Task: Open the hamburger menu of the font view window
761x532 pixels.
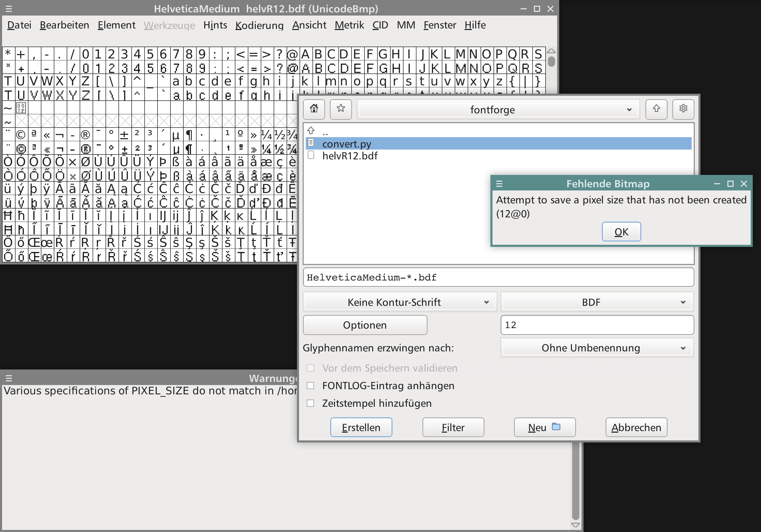Action: click(9, 9)
